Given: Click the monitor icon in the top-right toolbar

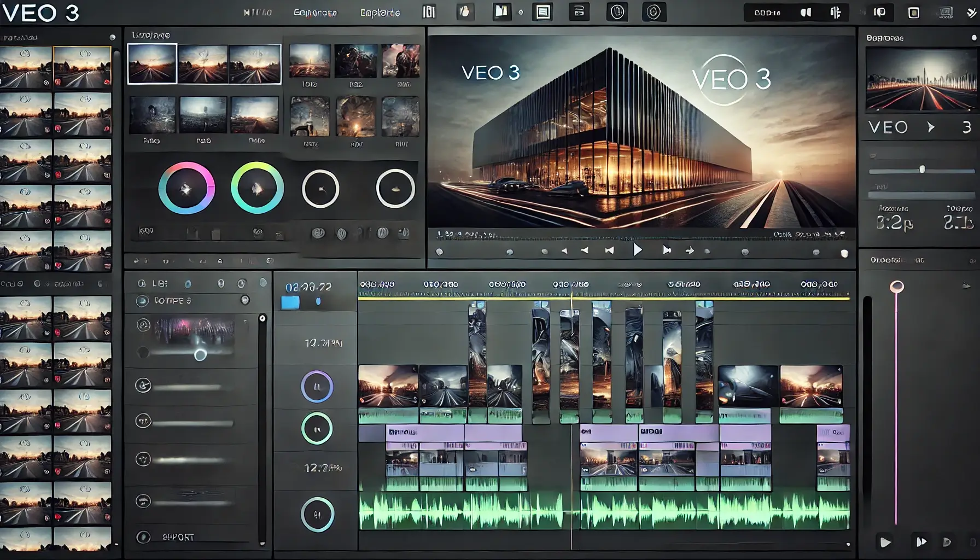Looking at the screenshot, I should coord(946,13).
